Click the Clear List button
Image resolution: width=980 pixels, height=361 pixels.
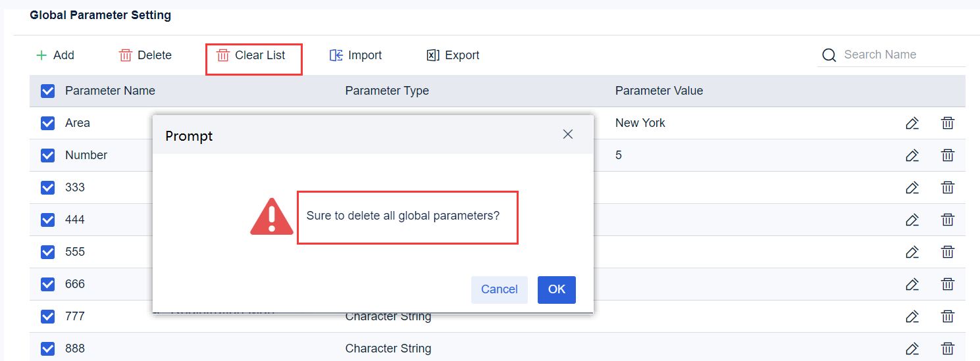251,55
